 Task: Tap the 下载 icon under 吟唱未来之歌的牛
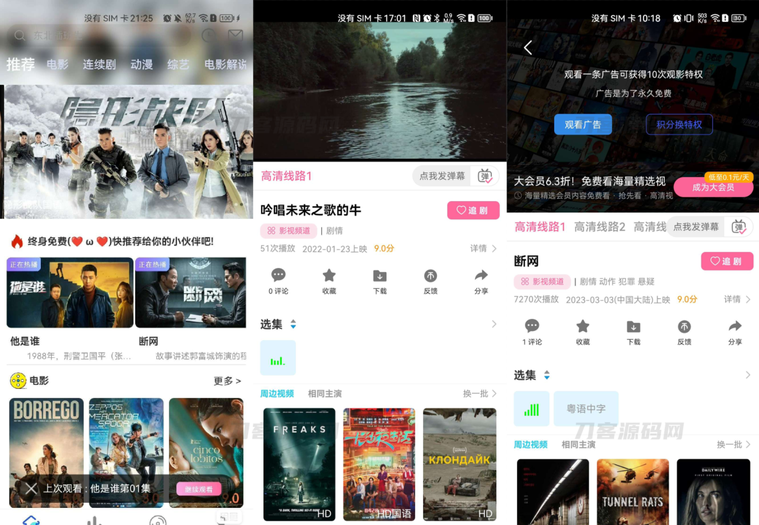click(379, 281)
